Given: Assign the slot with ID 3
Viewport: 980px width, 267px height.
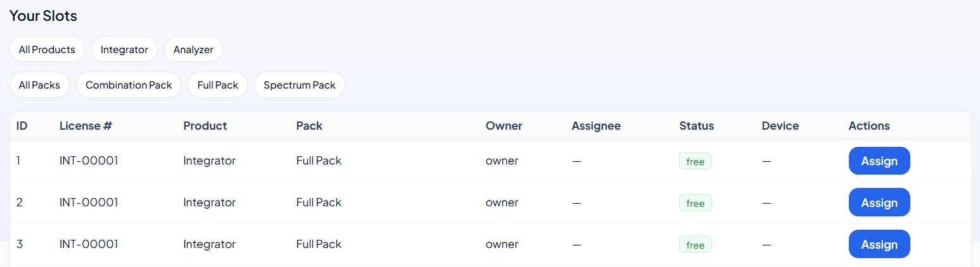Looking at the screenshot, I should pyautogui.click(x=879, y=244).
